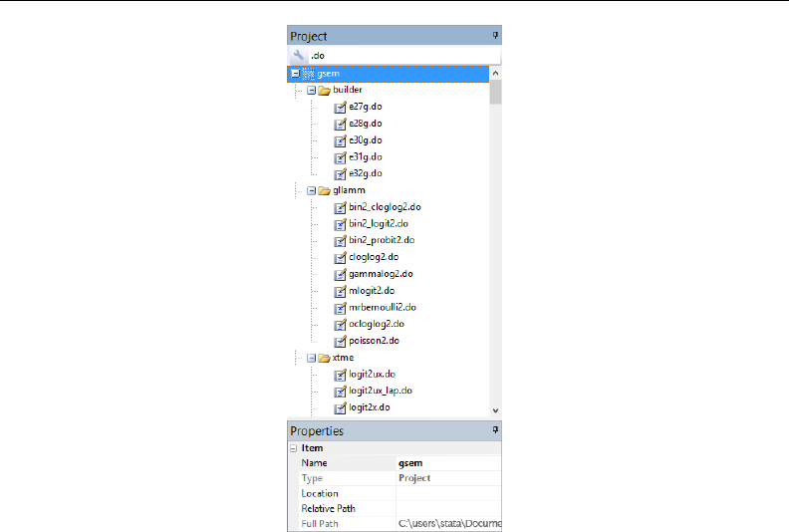Click the xtme folder icon
Image resolution: width=789 pixels, height=532 pixels.
[325, 359]
